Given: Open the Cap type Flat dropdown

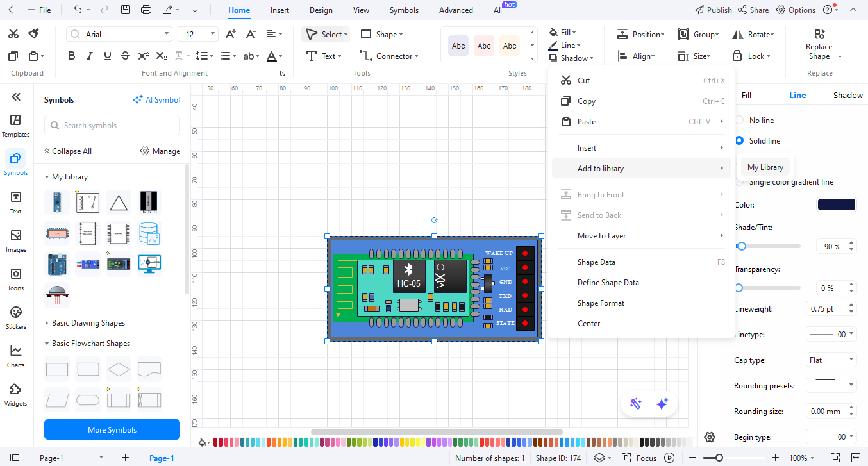Looking at the screenshot, I should [x=831, y=360].
